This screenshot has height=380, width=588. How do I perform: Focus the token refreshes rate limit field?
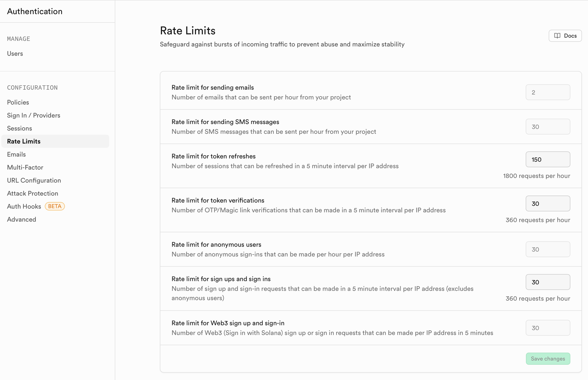coord(548,159)
